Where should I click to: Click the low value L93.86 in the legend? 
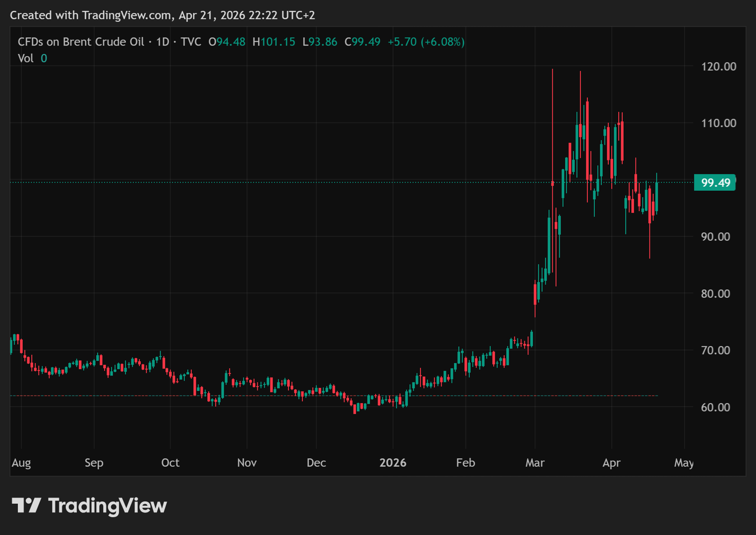point(320,42)
